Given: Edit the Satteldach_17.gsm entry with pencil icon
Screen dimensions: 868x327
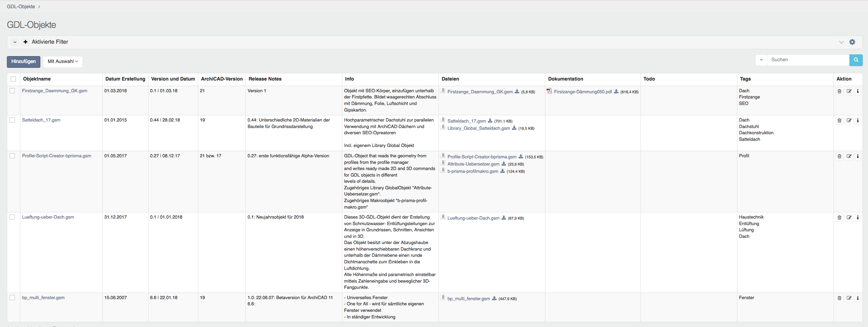Looking at the screenshot, I should (849, 120).
